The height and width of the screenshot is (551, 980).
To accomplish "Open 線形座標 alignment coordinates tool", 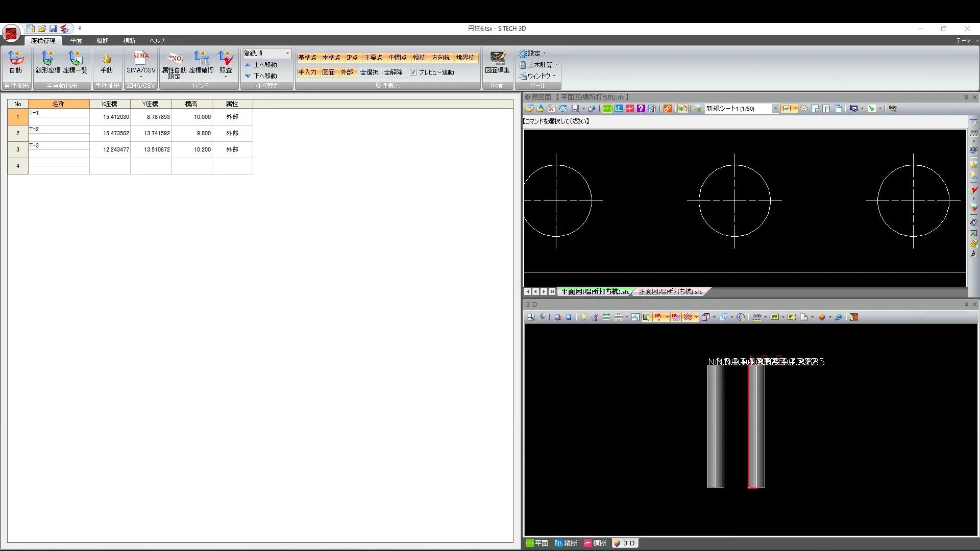I will click(x=48, y=62).
